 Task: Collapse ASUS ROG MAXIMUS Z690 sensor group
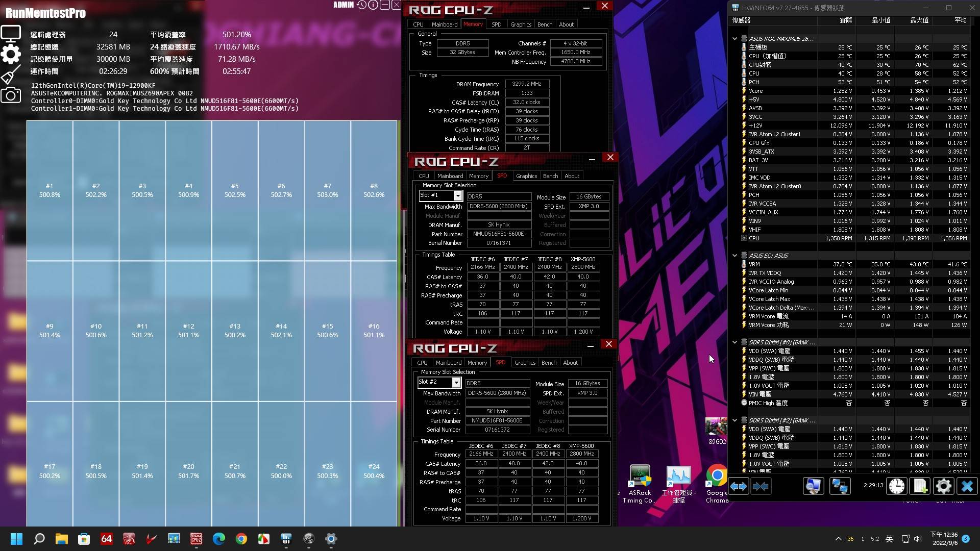pos(734,39)
